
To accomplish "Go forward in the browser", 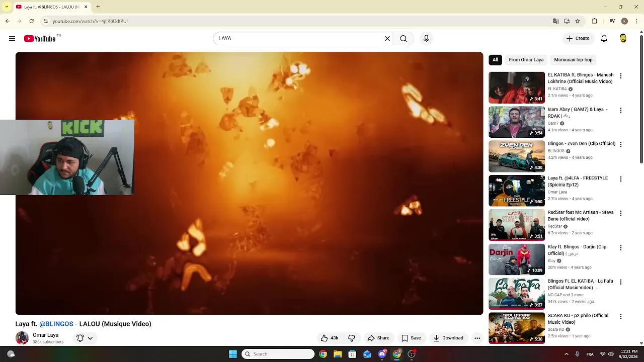I will pyautogui.click(x=19, y=21).
